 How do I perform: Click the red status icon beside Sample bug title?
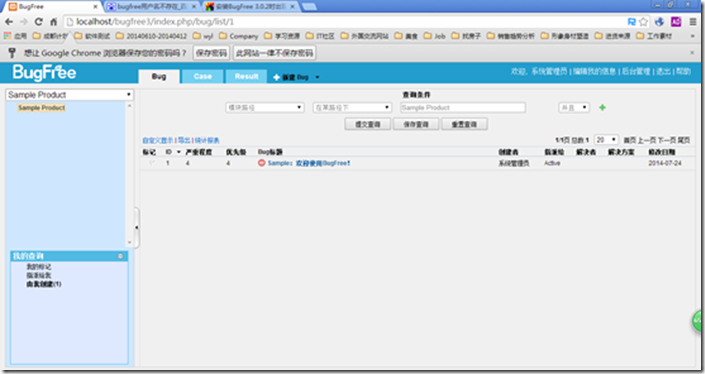pyautogui.click(x=262, y=163)
